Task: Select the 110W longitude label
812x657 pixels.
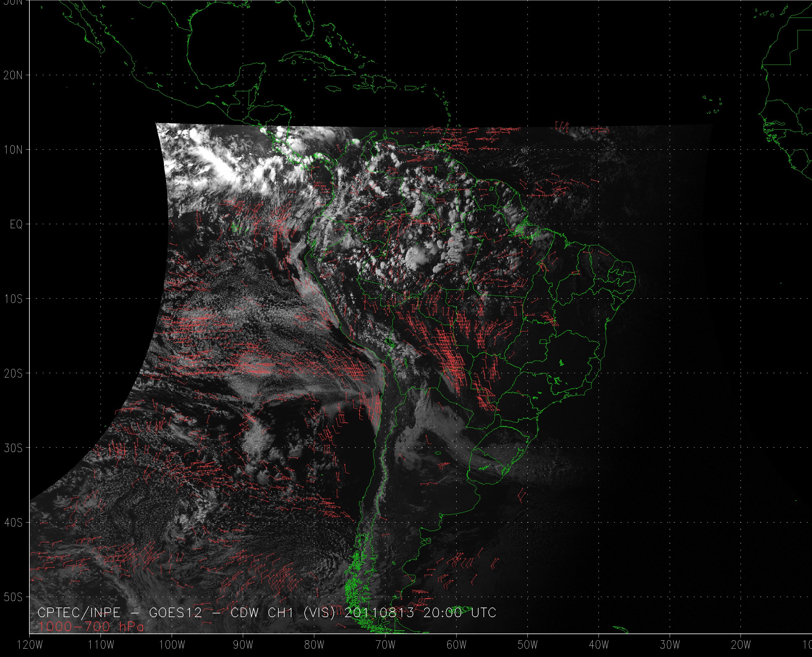Action: [x=101, y=645]
